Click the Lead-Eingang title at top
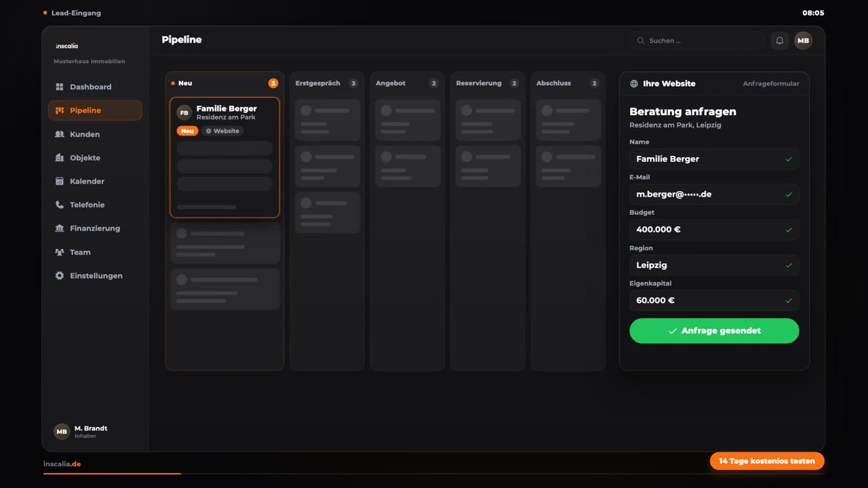This screenshot has height=488, width=868. click(x=76, y=13)
